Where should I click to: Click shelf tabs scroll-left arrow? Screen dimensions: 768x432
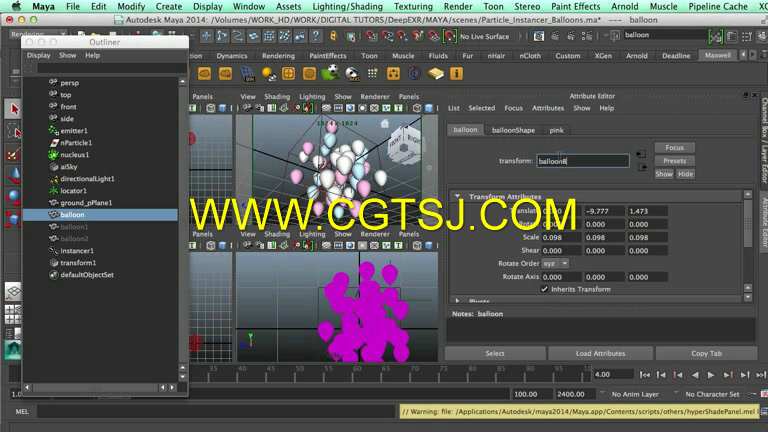point(744,55)
